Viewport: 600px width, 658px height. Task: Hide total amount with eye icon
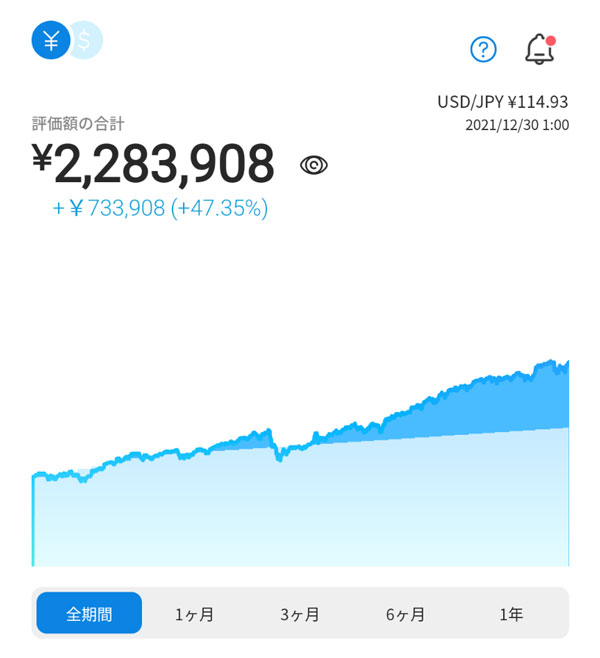(x=314, y=166)
